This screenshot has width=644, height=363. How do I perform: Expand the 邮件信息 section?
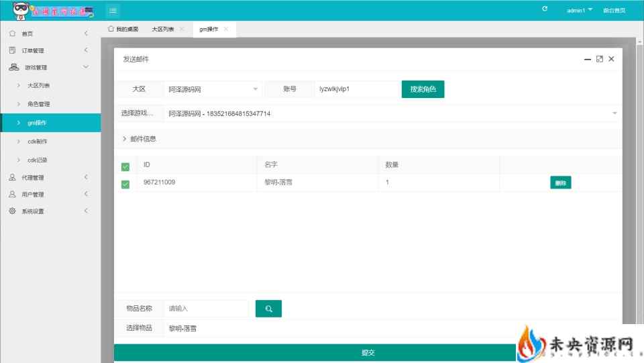139,139
